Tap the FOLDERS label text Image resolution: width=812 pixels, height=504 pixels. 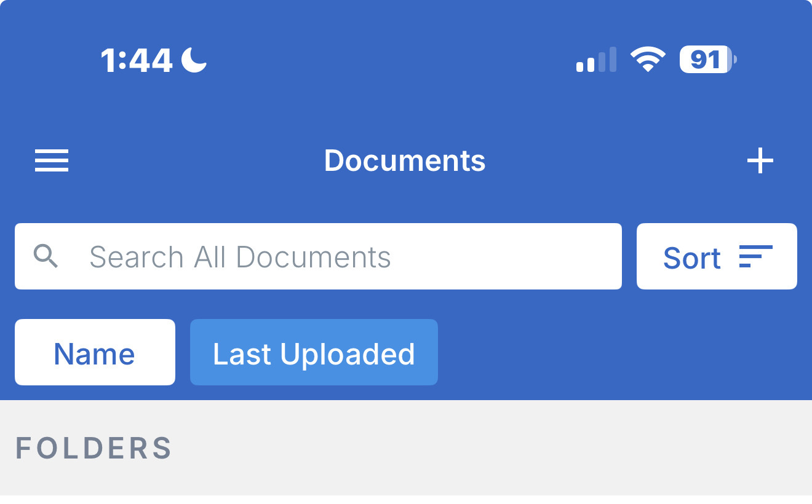(94, 448)
